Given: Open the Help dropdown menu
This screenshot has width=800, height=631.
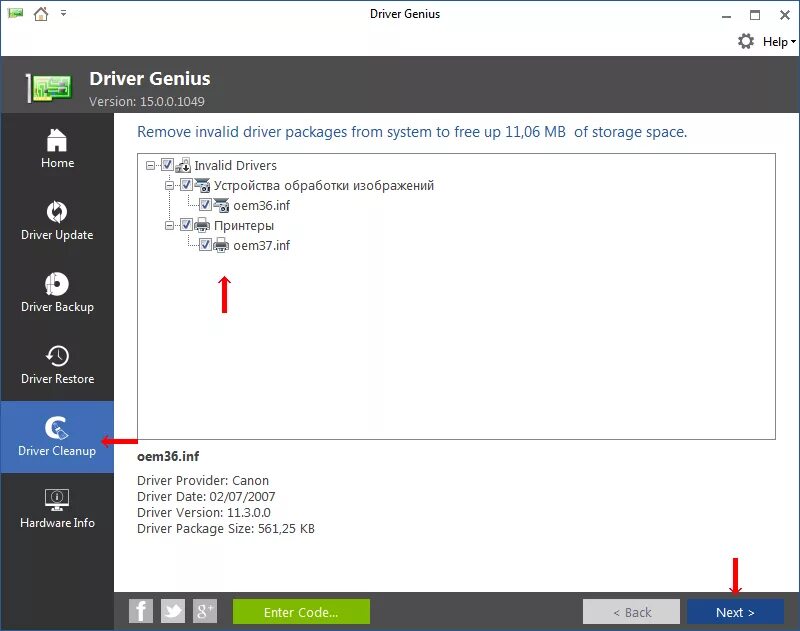Looking at the screenshot, I should (779, 42).
